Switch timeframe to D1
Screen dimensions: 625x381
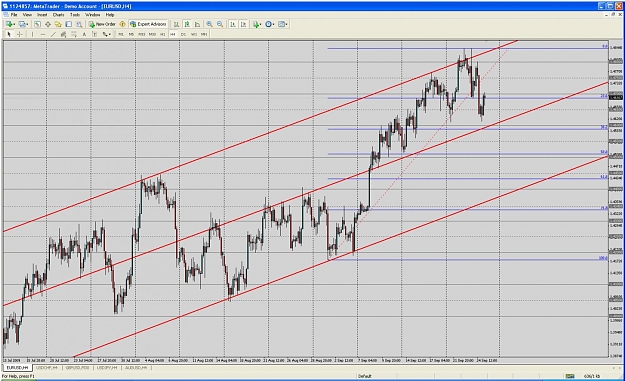183,34
